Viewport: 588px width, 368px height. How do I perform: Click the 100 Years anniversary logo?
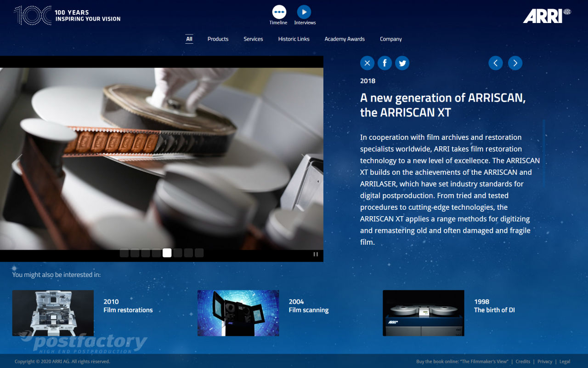click(68, 16)
